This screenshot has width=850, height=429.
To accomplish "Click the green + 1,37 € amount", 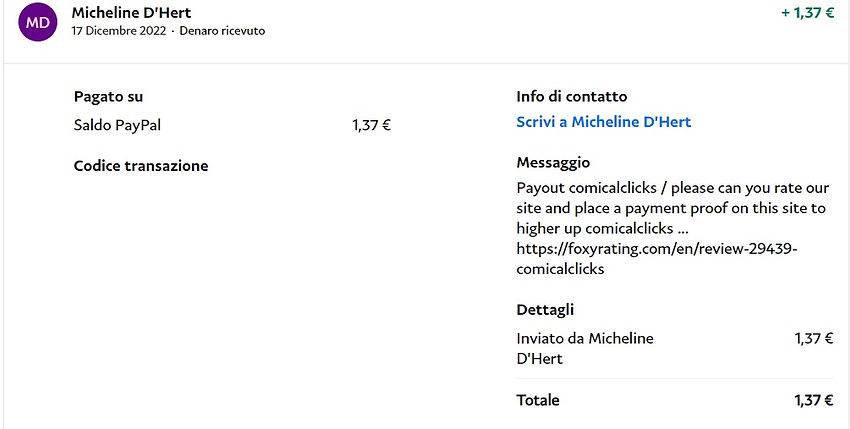I will (x=807, y=14).
